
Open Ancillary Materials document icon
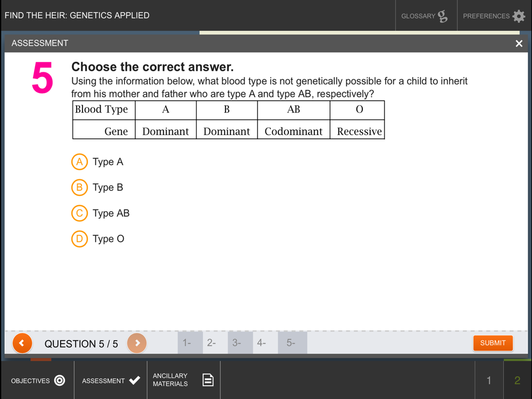click(x=208, y=380)
